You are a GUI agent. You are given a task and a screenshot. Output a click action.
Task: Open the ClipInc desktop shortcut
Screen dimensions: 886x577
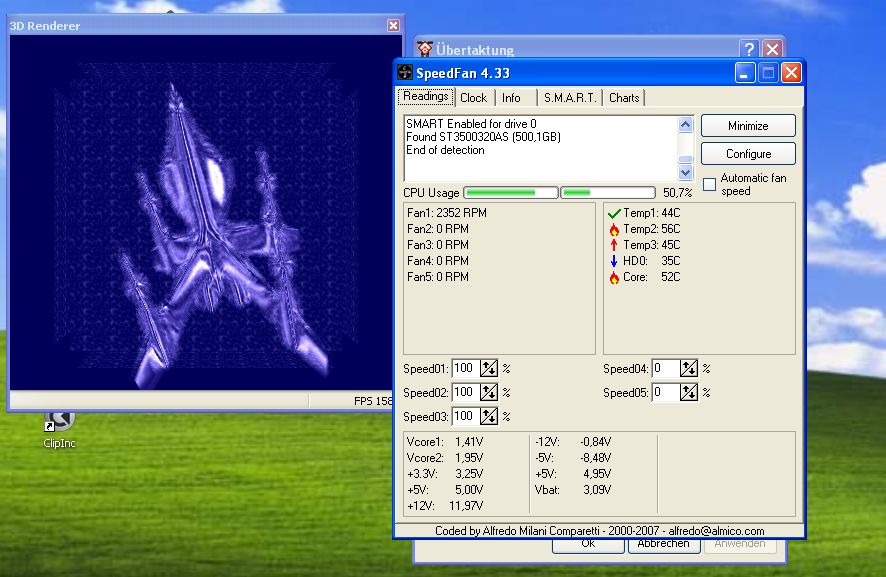[x=59, y=430]
